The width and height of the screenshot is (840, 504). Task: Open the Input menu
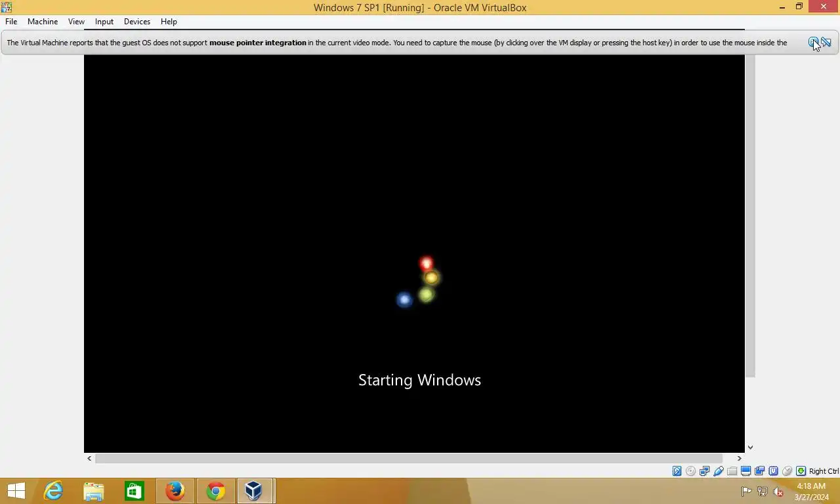(104, 22)
